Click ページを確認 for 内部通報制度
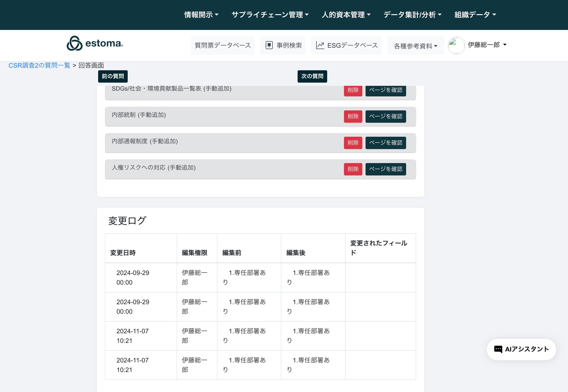 (x=385, y=143)
